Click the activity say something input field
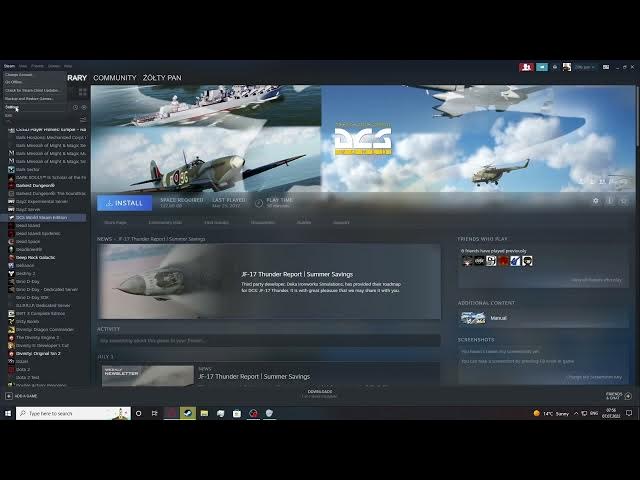 (269, 340)
